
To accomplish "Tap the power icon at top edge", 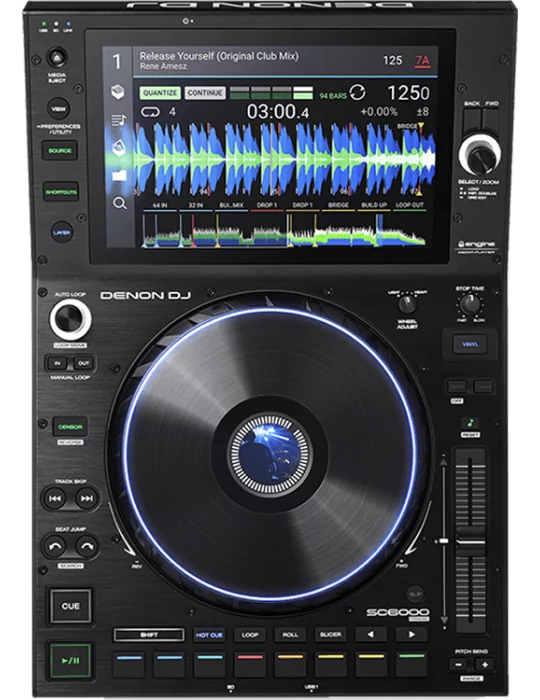I will 186,21.
